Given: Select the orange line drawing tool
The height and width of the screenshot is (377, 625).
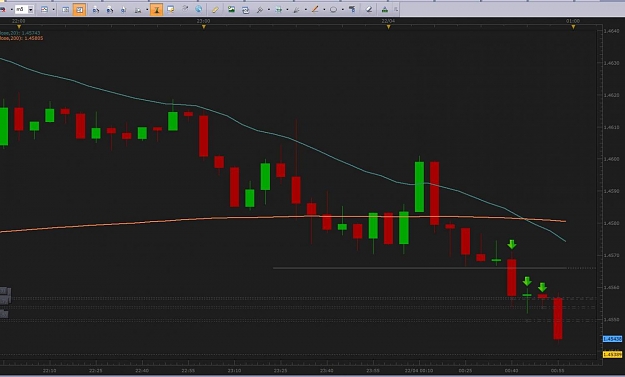Looking at the screenshot, I should coord(315,9).
